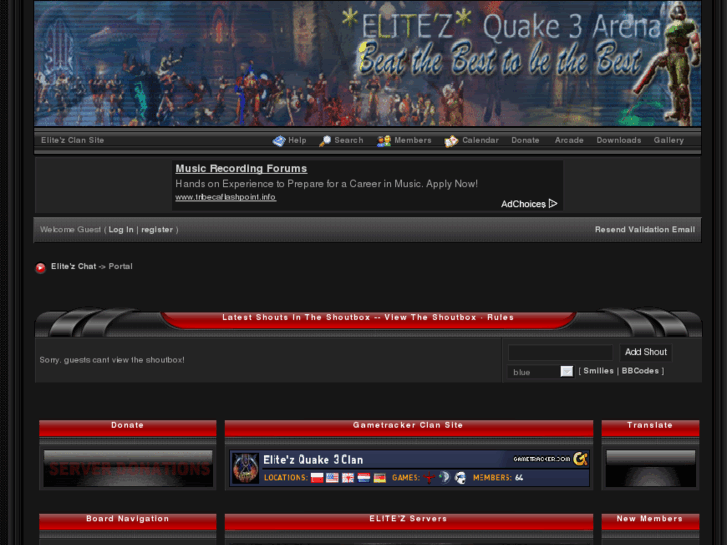Image resolution: width=727 pixels, height=545 pixels.
Task: Click the Log In link
Action: pos(121,230)
